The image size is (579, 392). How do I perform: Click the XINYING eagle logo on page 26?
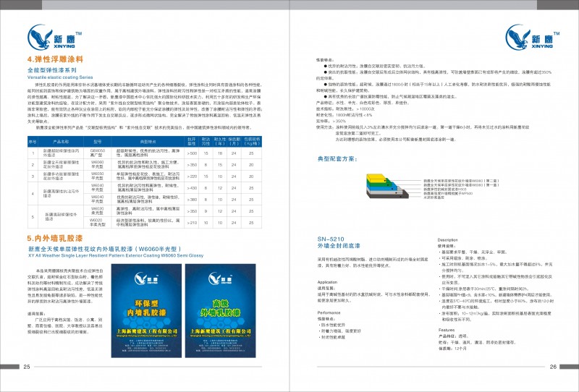[532, 37]
